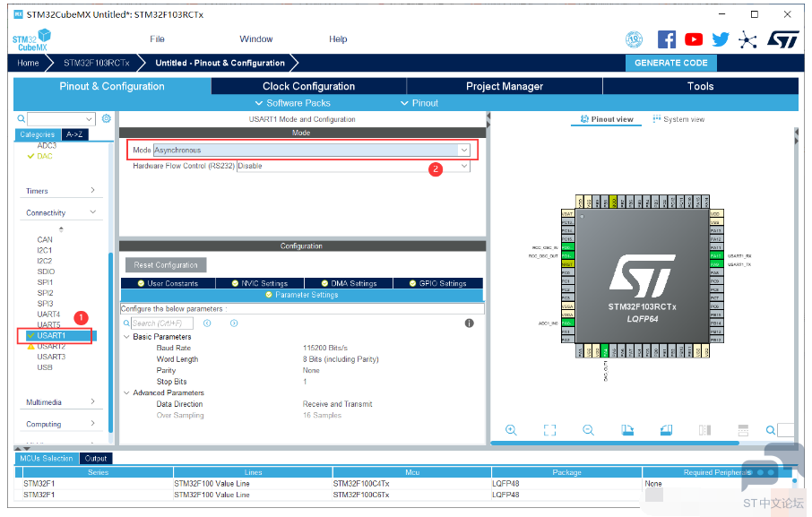Image resolution: width=812 pixels, height=517 pixels.
Task: Click Reset Configuration button
Action: click(166, 265)
